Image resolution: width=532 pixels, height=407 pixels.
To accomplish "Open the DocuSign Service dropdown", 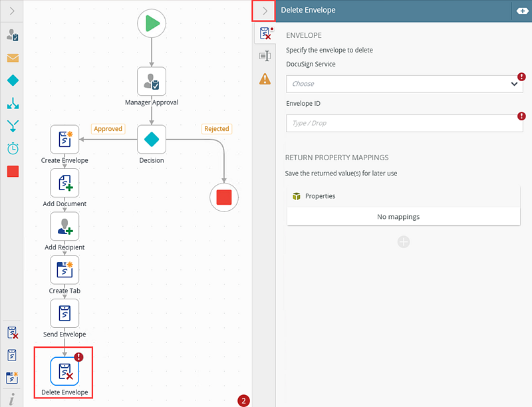I will tap(404, 84).
